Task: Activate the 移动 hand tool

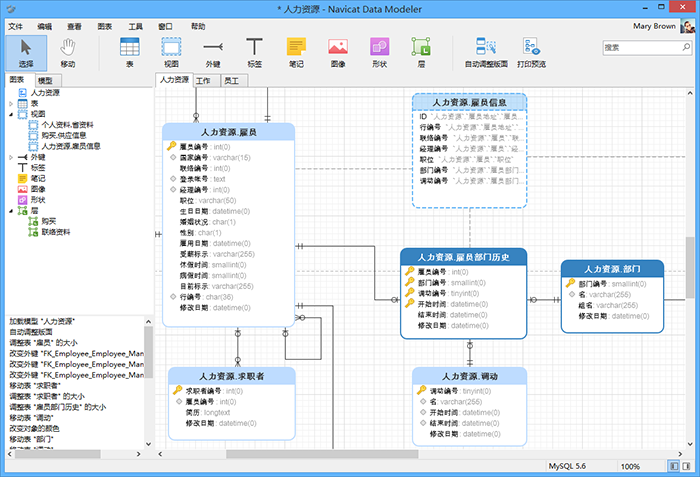Action: point(68,53)
